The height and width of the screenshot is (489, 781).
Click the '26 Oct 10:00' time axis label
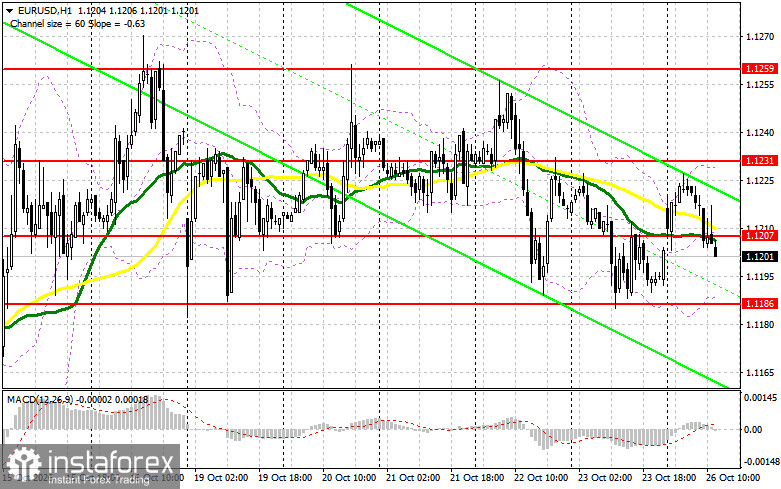pos(733,478)
